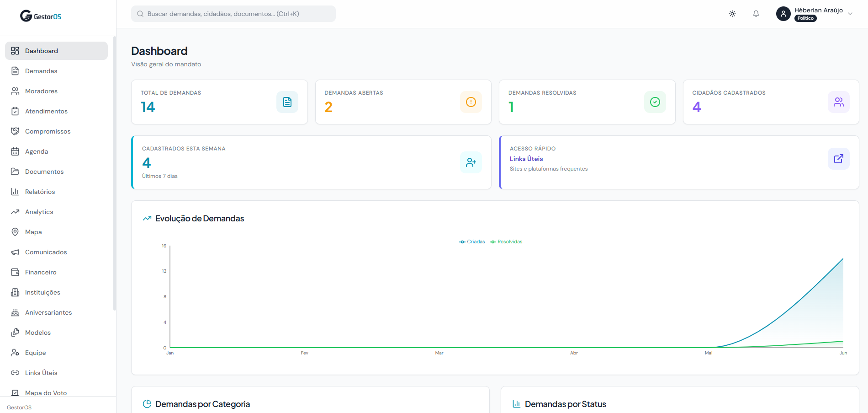Toggle the light/dark theme sun icon
868x413 pixels.
click(732, 14)
